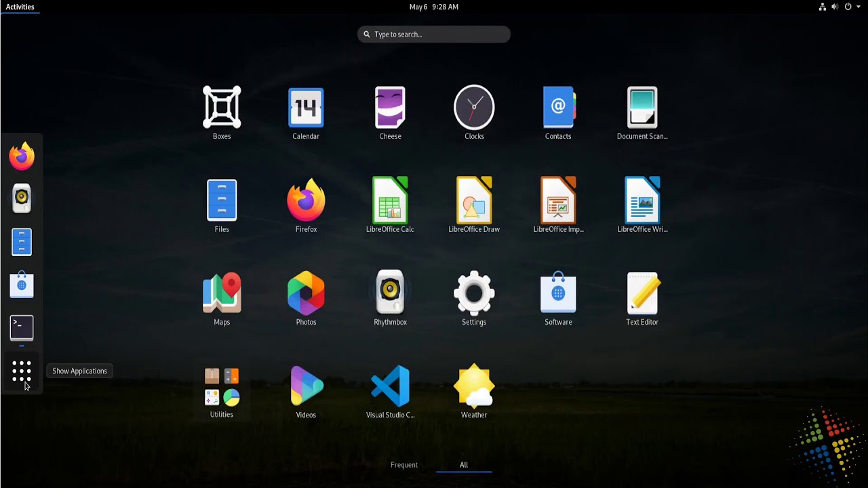Switch to the Frequent tab
The width and height of the screenshot is (868, 488).
[x=404, y=465]
